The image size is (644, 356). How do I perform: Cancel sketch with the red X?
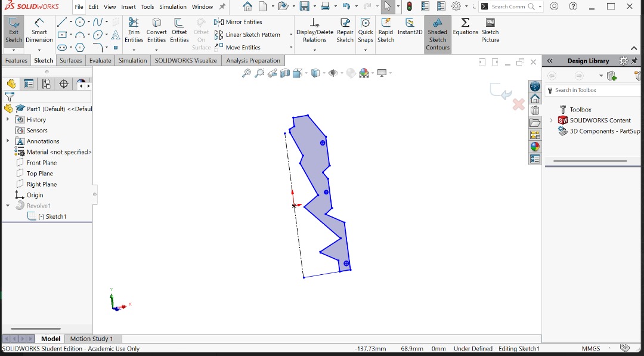click(518, 105)
